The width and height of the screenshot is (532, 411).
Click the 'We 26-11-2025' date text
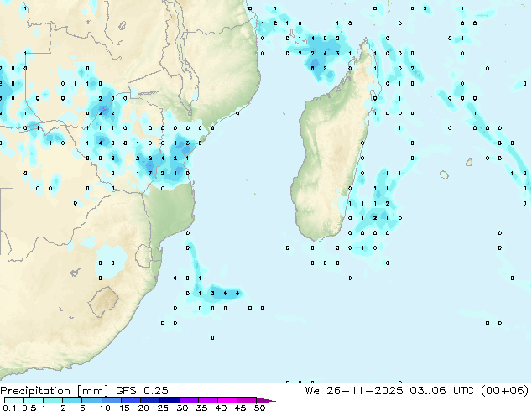354,391
